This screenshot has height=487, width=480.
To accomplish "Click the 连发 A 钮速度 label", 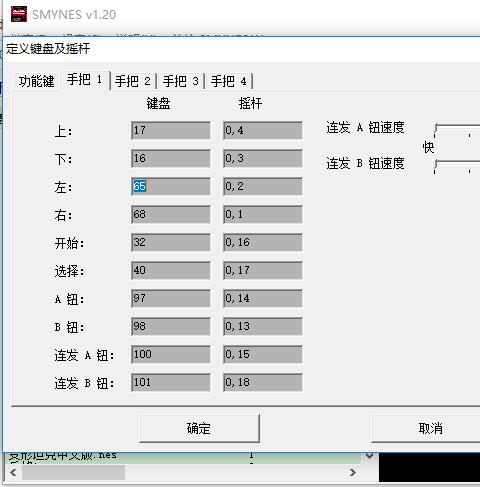I will pyautogui.click(x=365, y=127).
